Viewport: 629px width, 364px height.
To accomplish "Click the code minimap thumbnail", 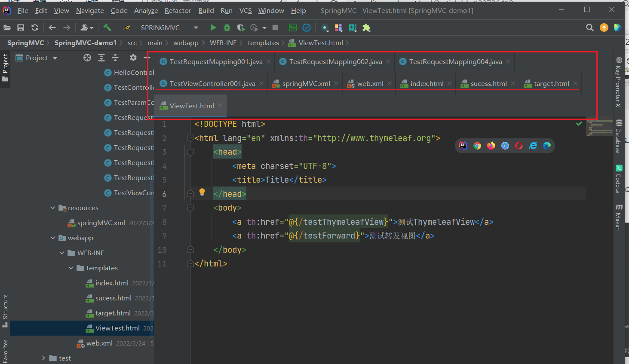I will [x=599, y=128].
